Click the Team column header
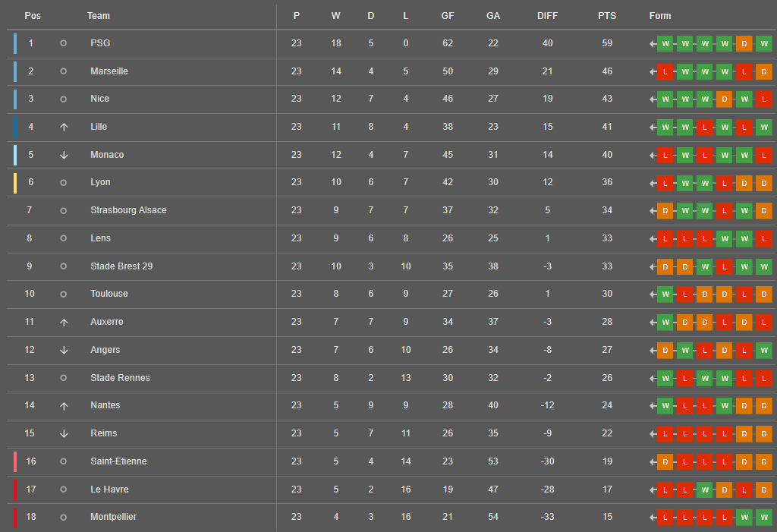Image resolution: width=777 pixels, height=532 pixels. [99, 16]
